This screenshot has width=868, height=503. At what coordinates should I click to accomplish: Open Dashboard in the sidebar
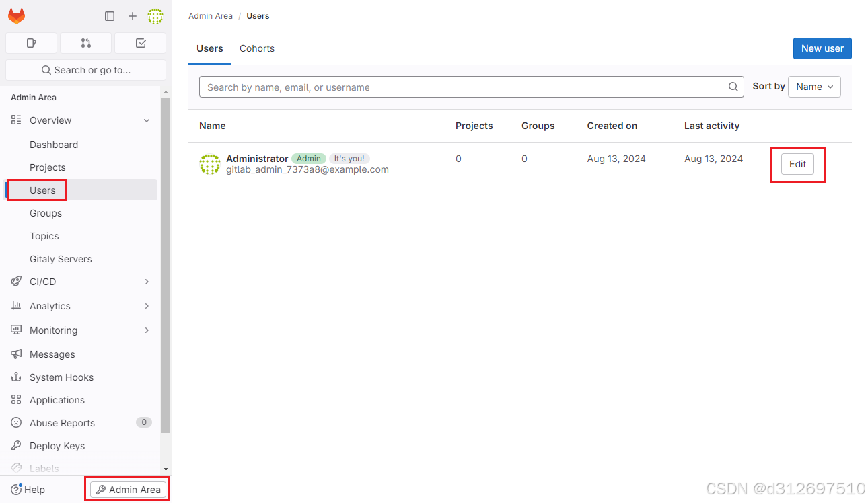54,145
